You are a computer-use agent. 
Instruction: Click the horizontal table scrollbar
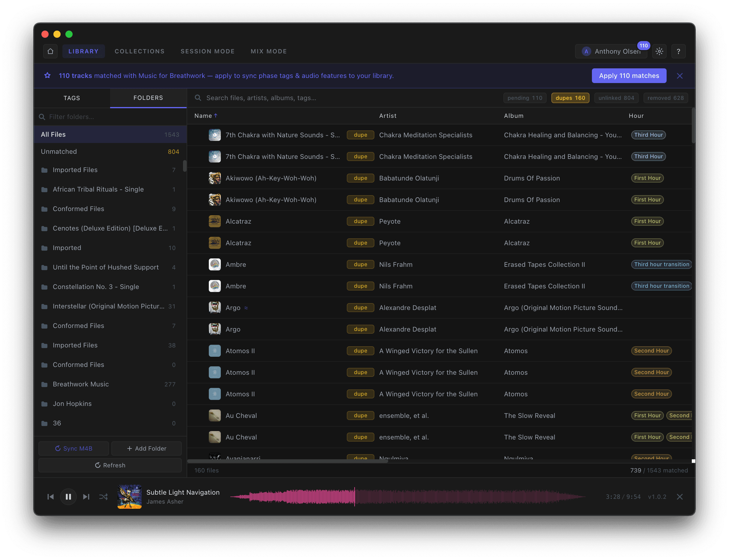click(287, 461)
